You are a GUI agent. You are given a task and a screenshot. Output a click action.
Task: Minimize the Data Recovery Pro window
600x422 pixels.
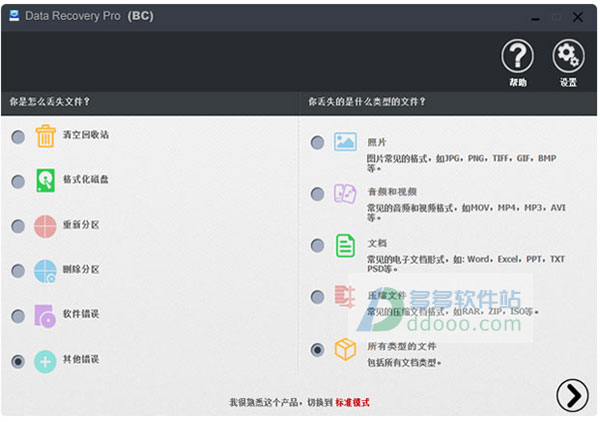(x=535, y=18)
